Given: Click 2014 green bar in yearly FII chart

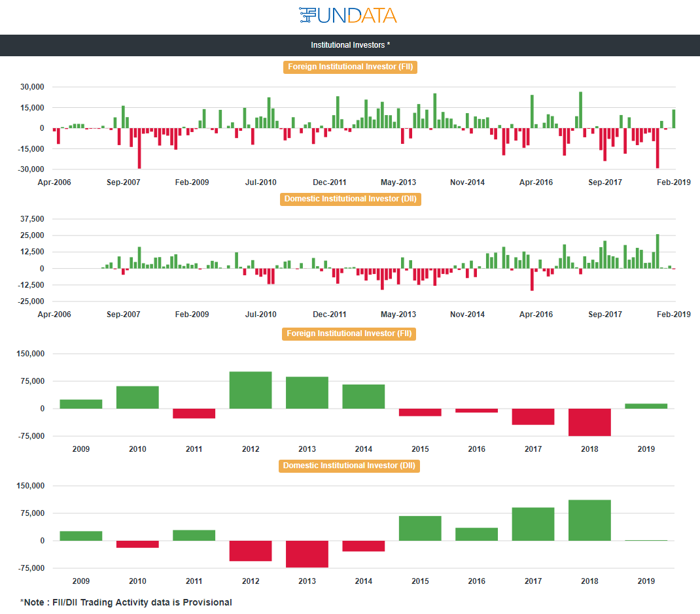Looking at the screenshot, I should [363, 397].
